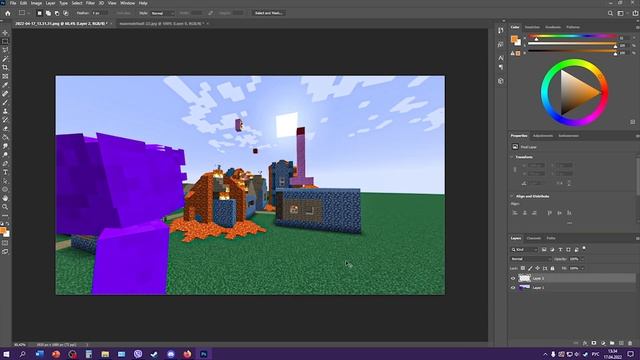
Task: Select the Eraser tool
Action: click(x=5, y=129)
